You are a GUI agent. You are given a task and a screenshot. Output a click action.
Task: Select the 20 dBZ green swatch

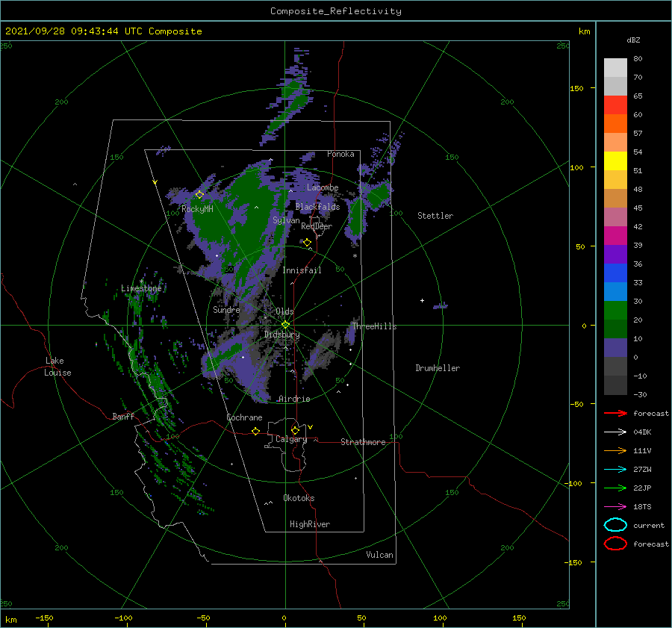click(615, 329)
